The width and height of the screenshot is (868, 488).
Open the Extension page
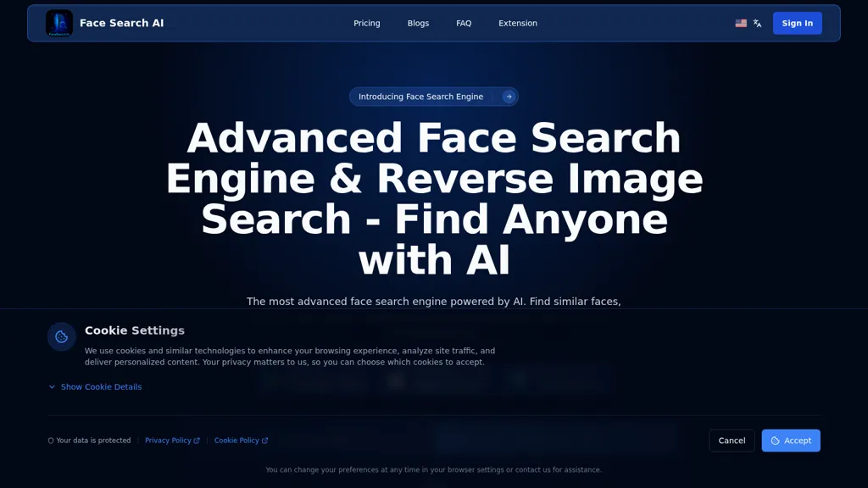pyautogui.click(x=518, y=23)
